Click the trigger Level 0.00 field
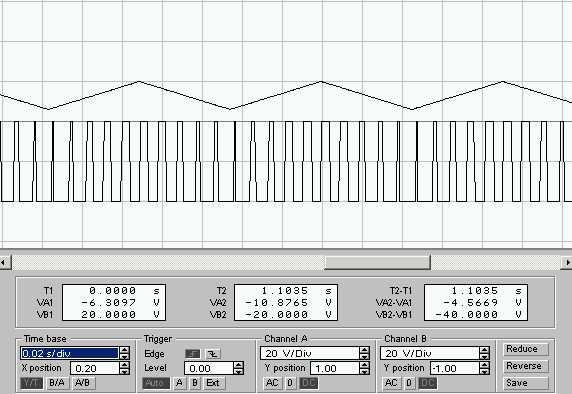The image size is (572, 394). coord(209,368)
